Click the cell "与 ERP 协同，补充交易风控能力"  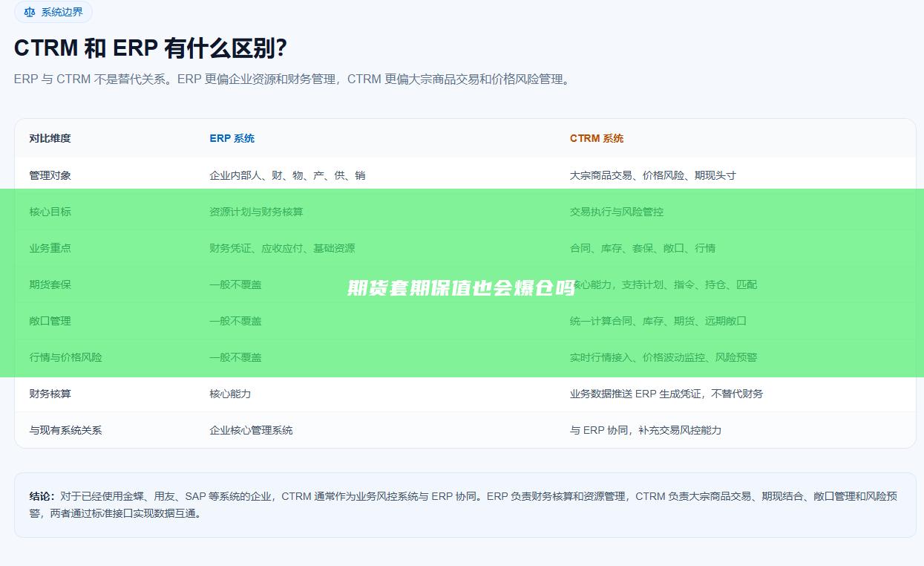[x=646, y=430]
